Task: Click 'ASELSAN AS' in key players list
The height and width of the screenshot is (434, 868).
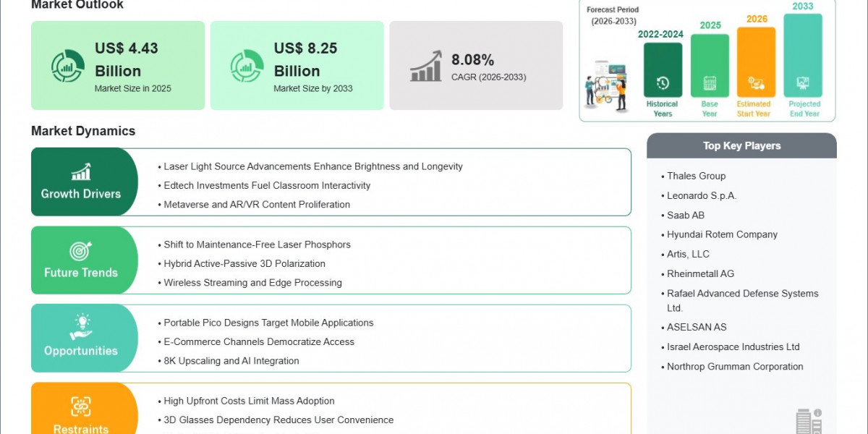Action: pyautogui.click(x=697, y=327)
